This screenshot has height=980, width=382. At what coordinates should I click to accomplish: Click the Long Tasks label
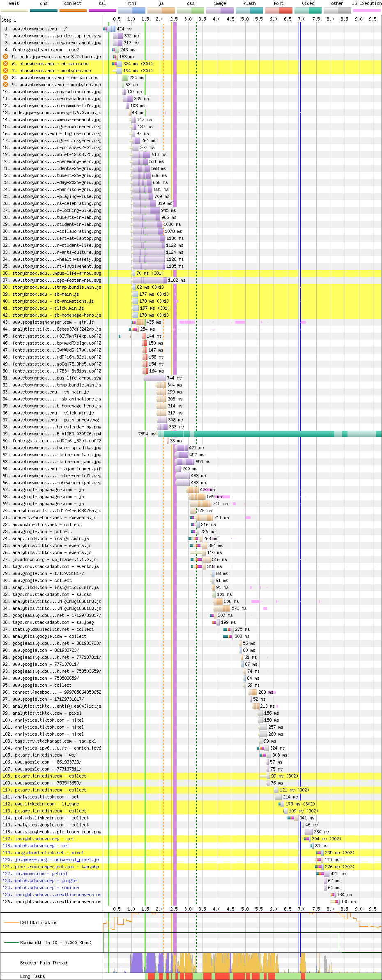[32, 976]
